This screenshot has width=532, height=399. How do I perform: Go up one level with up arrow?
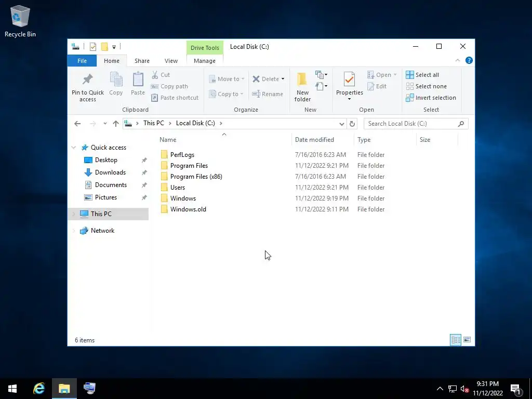pos(116,124)
